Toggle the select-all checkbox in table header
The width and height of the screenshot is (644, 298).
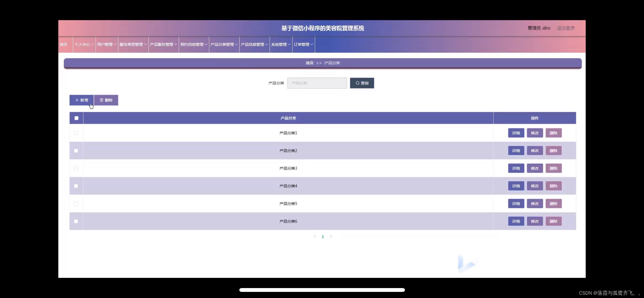(x=76, y=118)
